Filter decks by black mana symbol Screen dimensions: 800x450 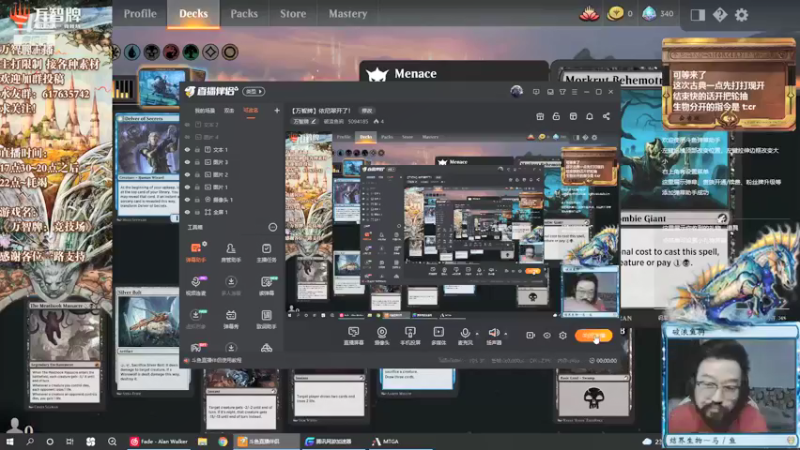(152, 52)
